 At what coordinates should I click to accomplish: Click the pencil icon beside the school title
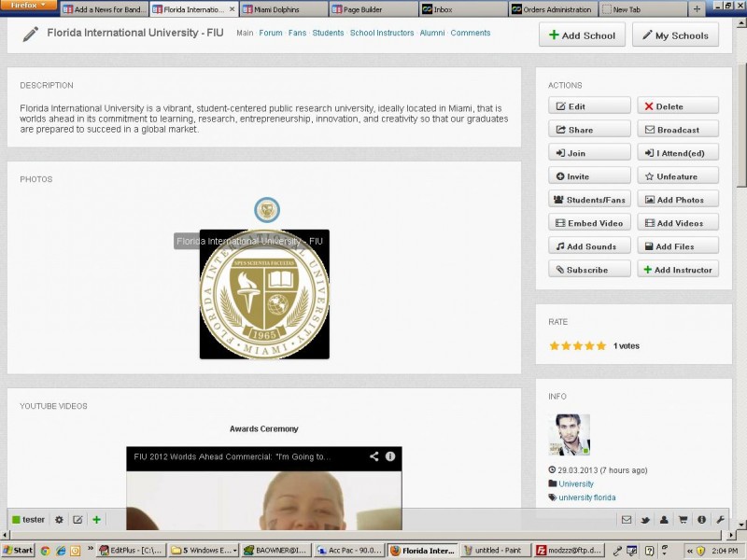coord(31,34)
